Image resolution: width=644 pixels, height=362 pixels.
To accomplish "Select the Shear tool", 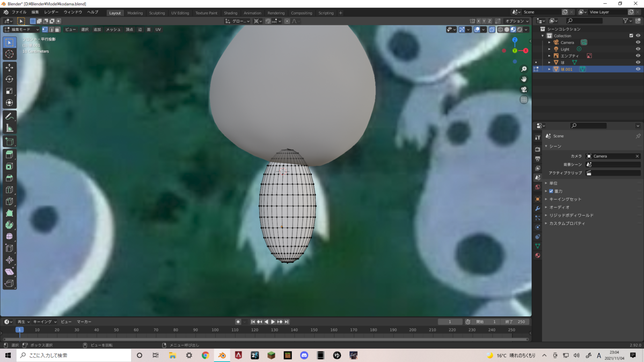I will click(10, 271).
